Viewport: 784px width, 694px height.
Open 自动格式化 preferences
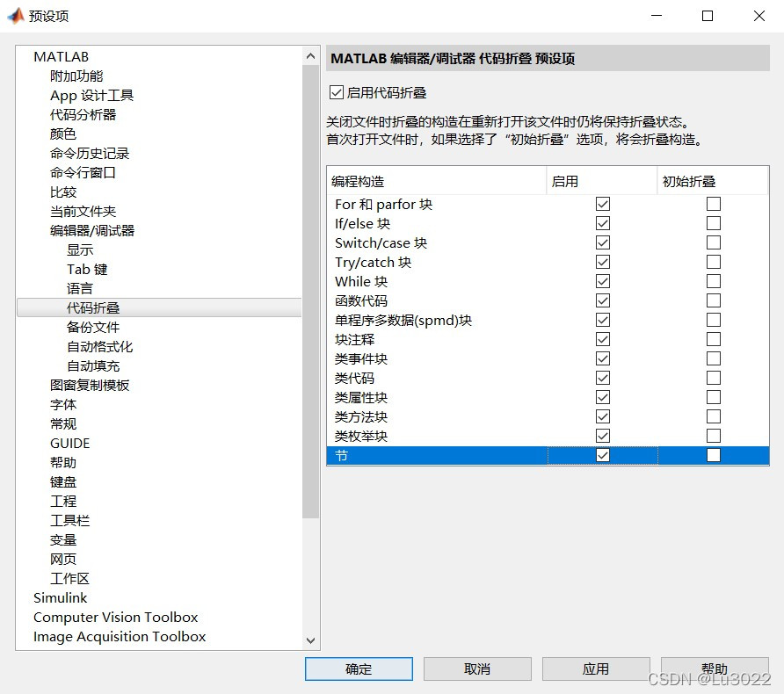pyautogui.click(x=100, y=346)
